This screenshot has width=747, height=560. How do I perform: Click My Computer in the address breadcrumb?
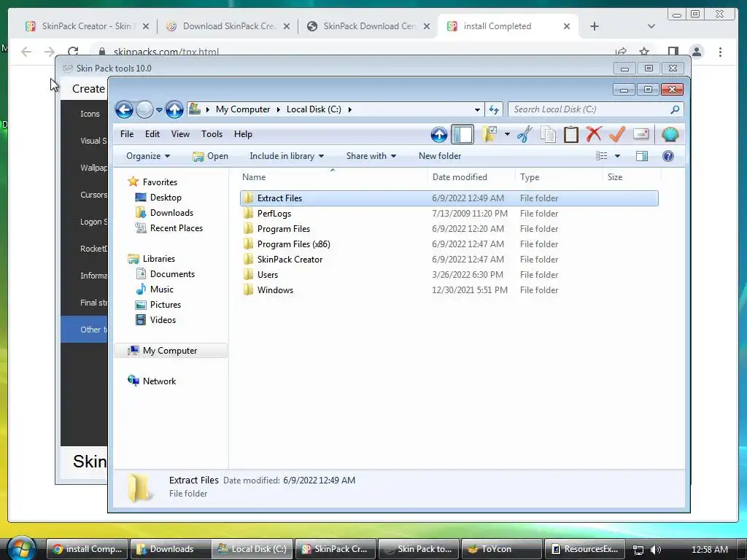coord(243,109)
